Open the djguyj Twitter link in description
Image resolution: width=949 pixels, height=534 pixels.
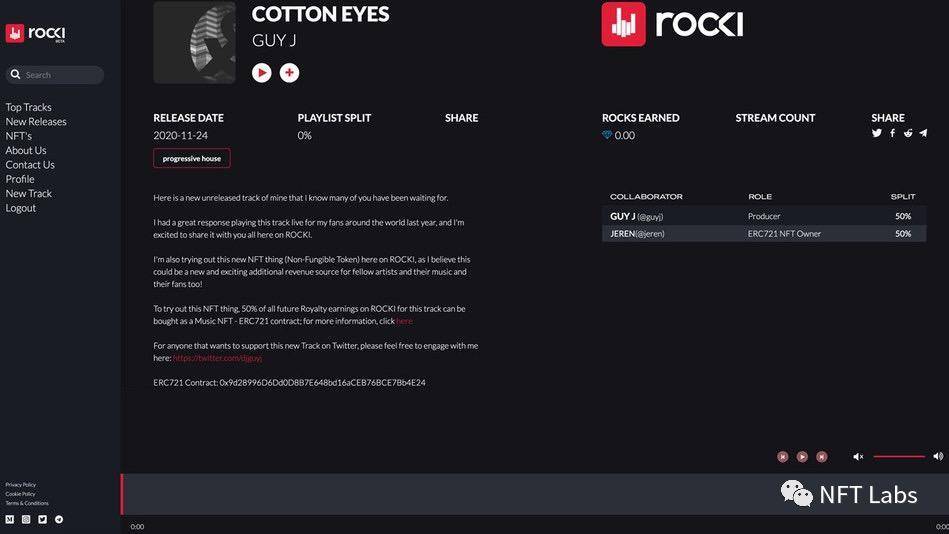(217, 357)
